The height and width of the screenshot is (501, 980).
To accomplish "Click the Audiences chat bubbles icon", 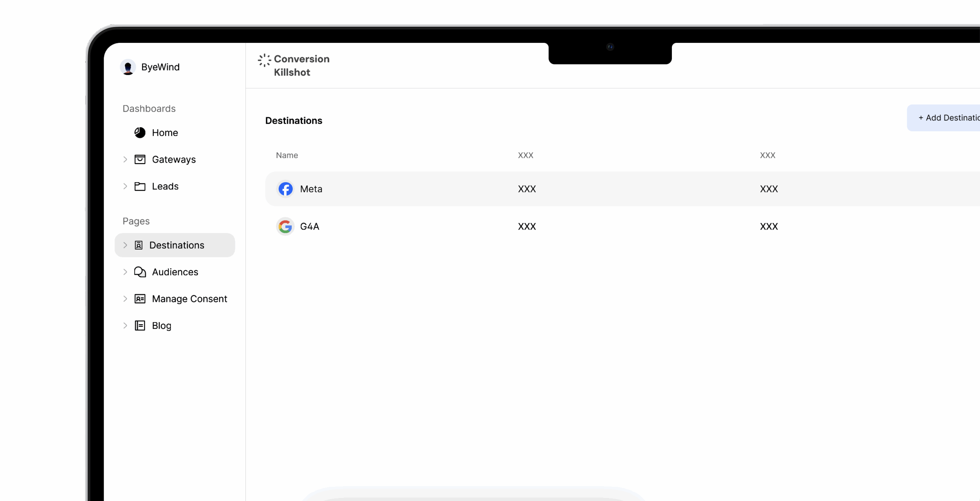I will [140, 272].
